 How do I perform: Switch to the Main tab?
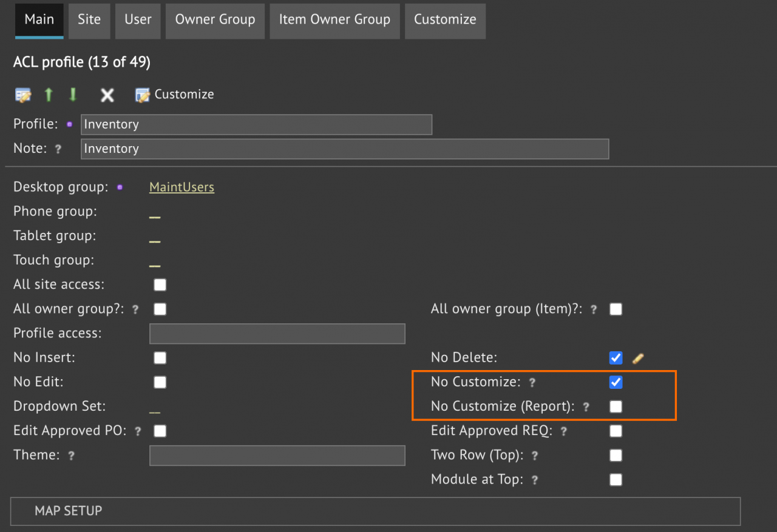pos(39,20)
